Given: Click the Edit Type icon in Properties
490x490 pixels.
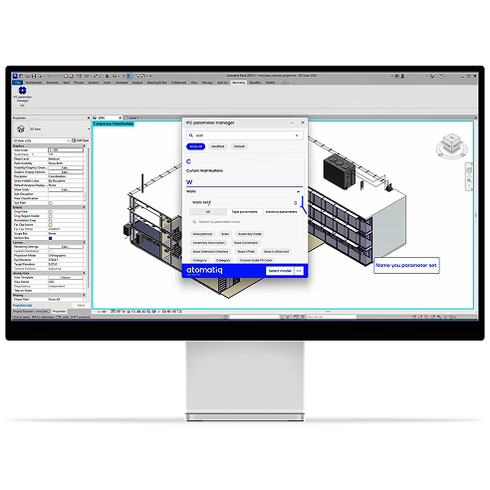Looking at the screenshot, I should coord(74,141).
